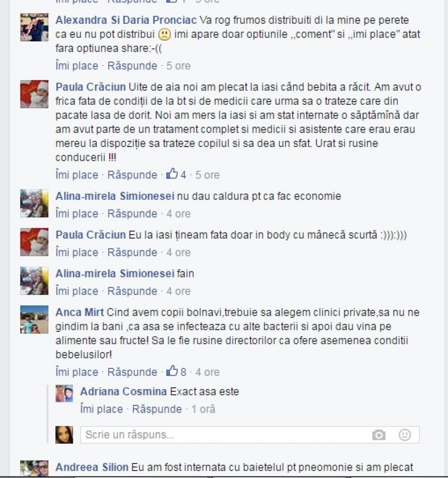Open Anca Mirt's profile picture

34,319
